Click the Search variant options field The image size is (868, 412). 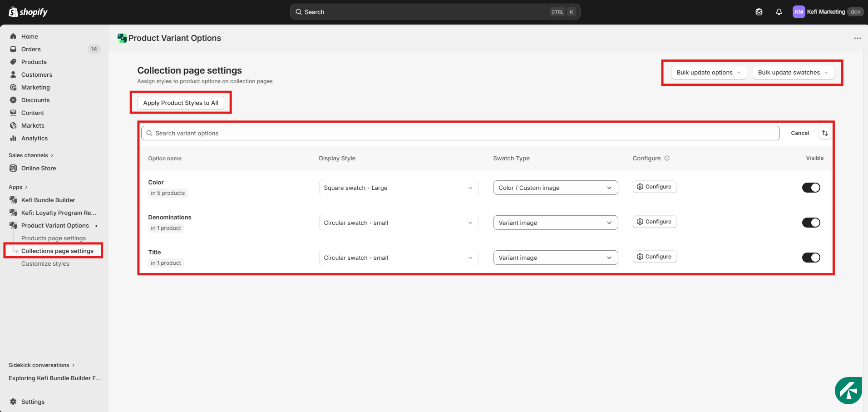(460, 133)
